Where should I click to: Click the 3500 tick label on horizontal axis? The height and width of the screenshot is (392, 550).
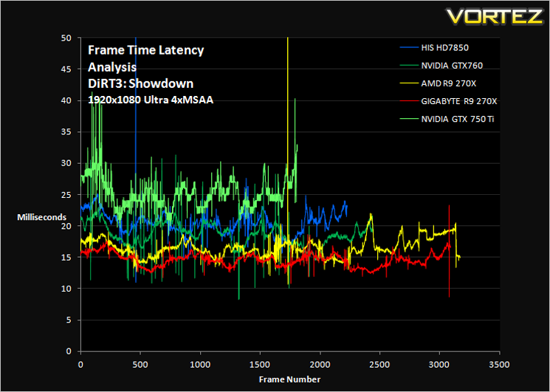(x=499, y=365)
